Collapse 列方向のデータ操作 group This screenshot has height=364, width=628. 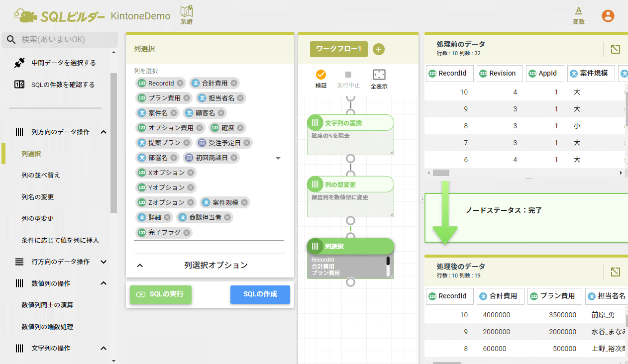[104, 132]
